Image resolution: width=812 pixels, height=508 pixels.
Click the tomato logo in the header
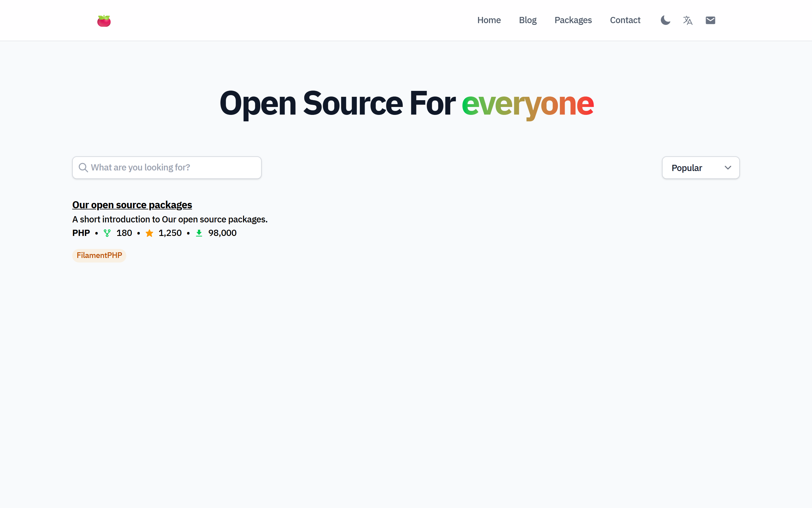click(104, 21)
